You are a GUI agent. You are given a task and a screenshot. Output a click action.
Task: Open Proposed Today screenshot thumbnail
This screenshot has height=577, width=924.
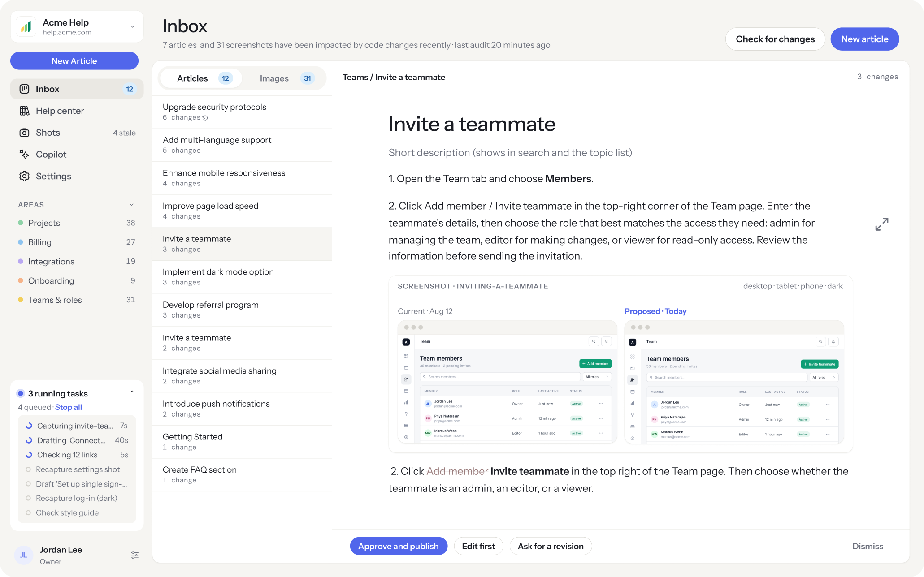[734, 382]
